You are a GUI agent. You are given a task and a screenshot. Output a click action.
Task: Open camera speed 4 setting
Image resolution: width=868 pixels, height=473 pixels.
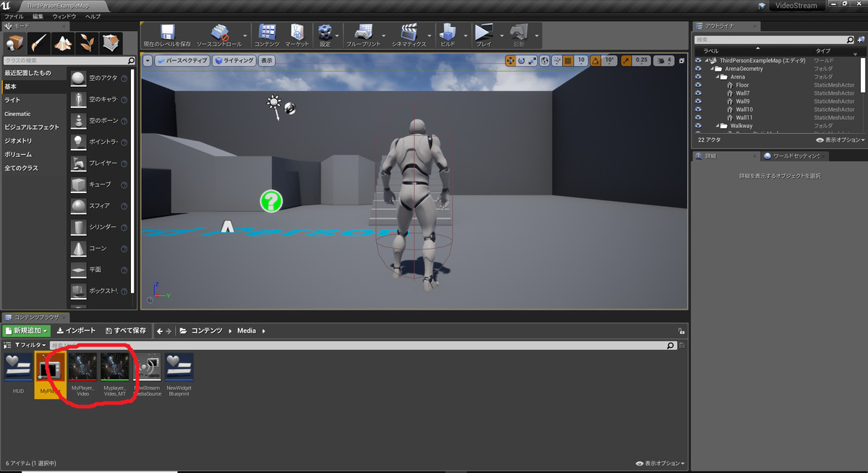(664, 61)
